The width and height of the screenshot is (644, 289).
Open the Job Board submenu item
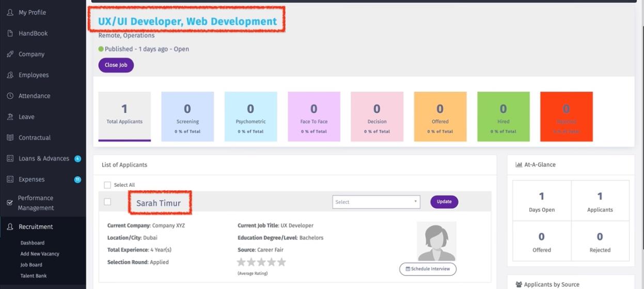point(31,265)
